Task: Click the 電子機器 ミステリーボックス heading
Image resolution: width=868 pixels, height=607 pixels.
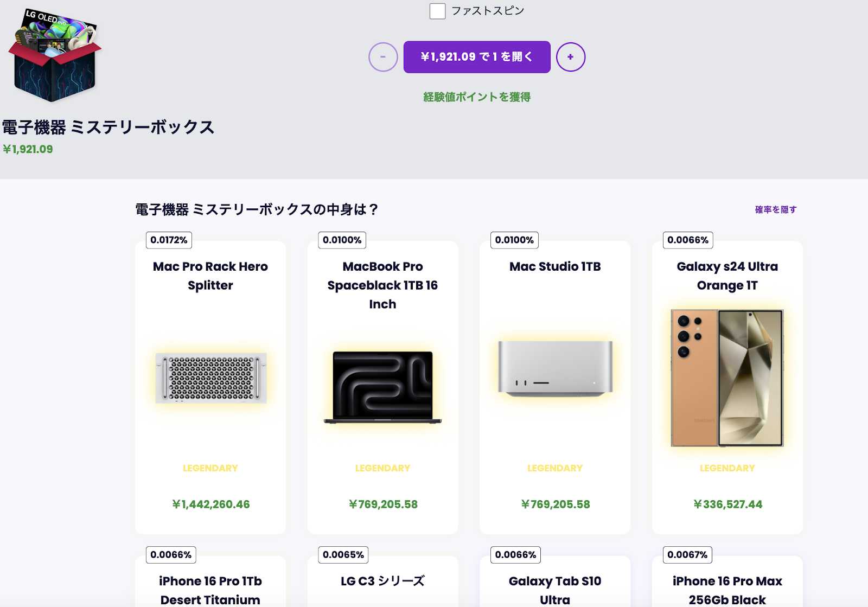Action: (x=108, y=127)
